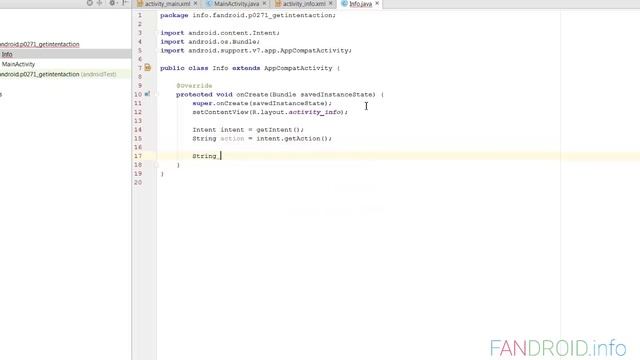Close the MainActivity.java tab
The height and width of the screenshot is (360, 640).
pyautogui.click(x=264, y=3)
